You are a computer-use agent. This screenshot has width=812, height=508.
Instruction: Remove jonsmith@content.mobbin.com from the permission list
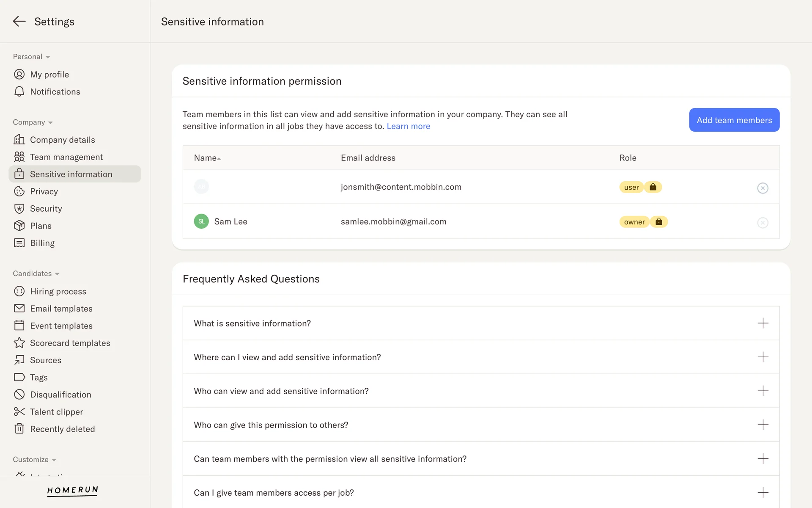click(x=763, y=188)
